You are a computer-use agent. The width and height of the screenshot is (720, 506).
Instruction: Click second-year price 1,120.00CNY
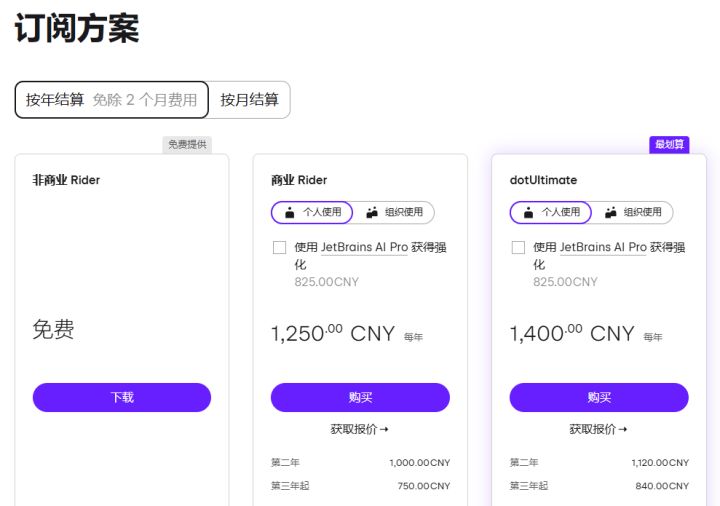point(660,463)
